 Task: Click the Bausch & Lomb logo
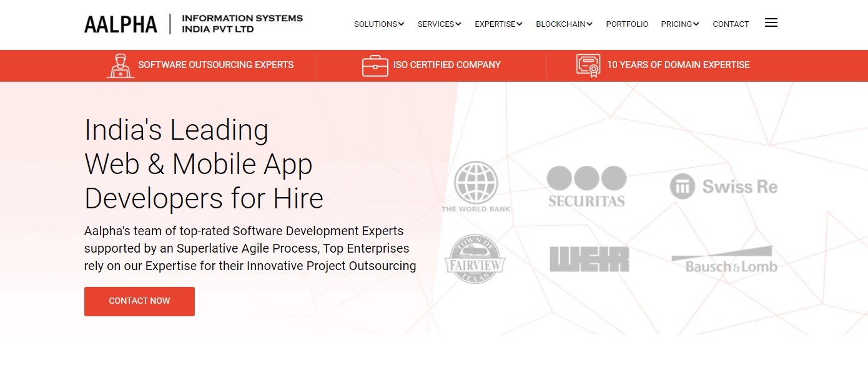724,259
